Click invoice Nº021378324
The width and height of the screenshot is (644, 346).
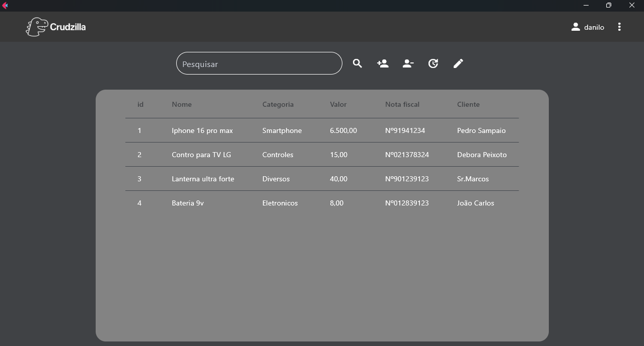407,155
